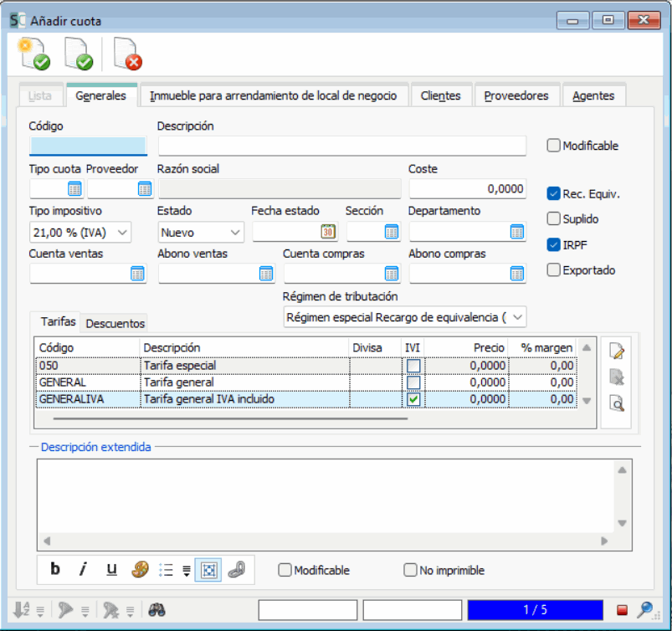This screenshot has height=631, width=672.
Task: Click the bullet list icon
Action: coord(166,570)
